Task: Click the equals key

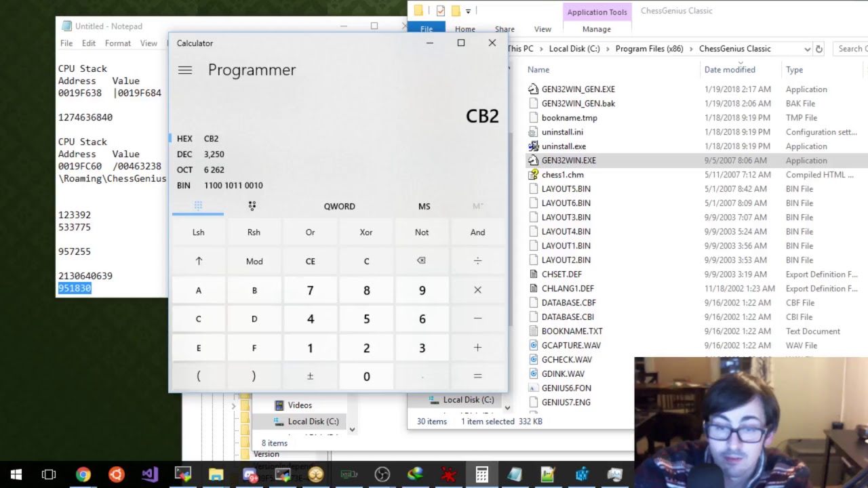Action: pyautogui.click(x=477, y=376)
